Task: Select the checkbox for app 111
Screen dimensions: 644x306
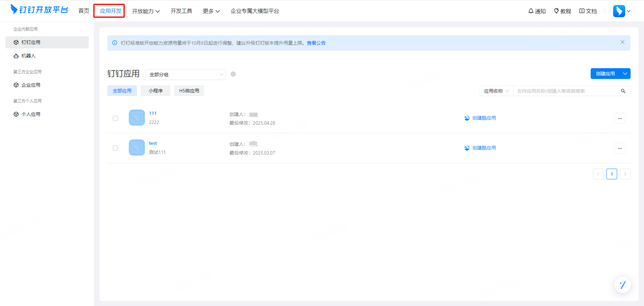Action: (115, 118)
